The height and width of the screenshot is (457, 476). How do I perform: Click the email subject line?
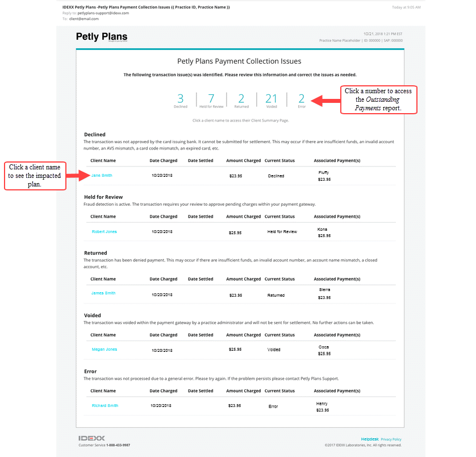click(x=146, y=7)
